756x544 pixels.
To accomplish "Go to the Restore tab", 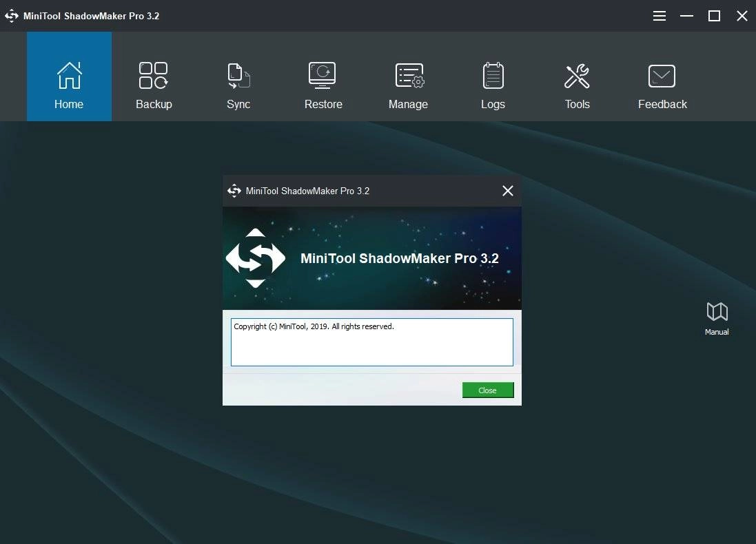I will [x=323, y=76].
